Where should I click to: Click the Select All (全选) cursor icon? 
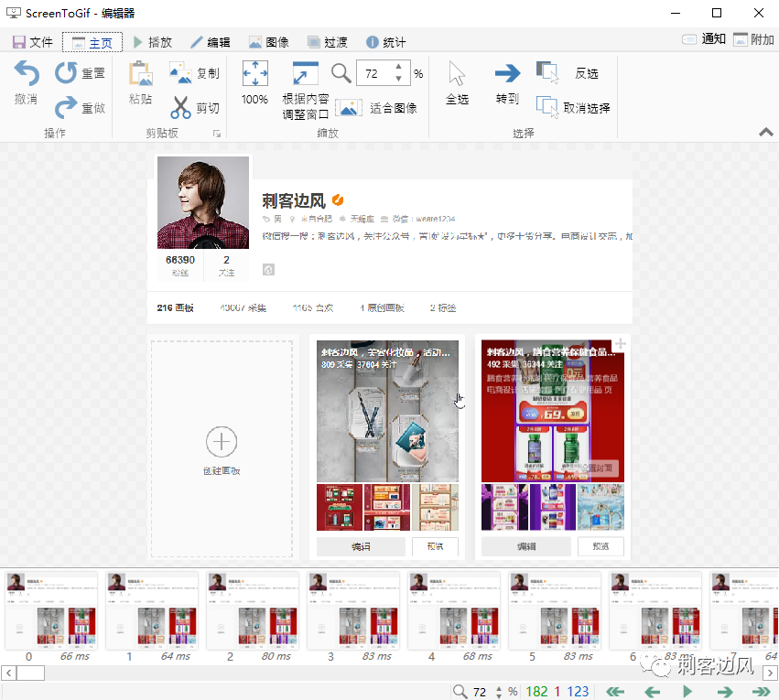(457, 73)
